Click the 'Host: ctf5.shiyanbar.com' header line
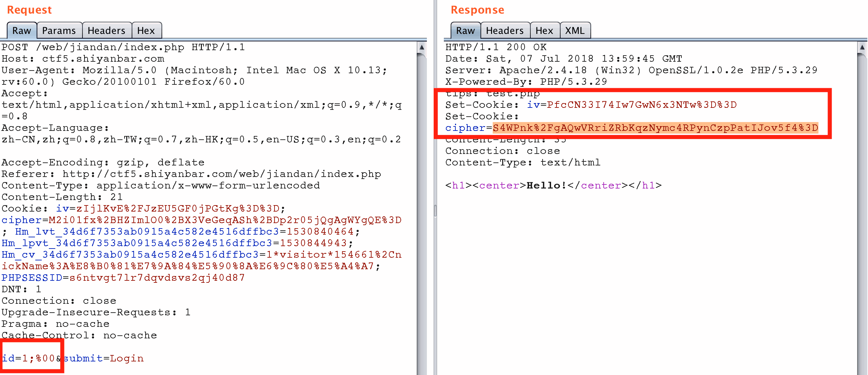The width and height of the screenshot is (868, 375). pos(83,59)
